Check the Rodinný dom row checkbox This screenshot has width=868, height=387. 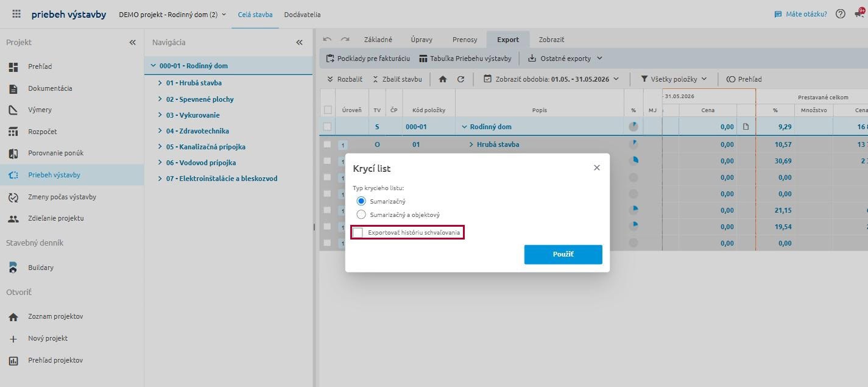(x=328, y=127)
